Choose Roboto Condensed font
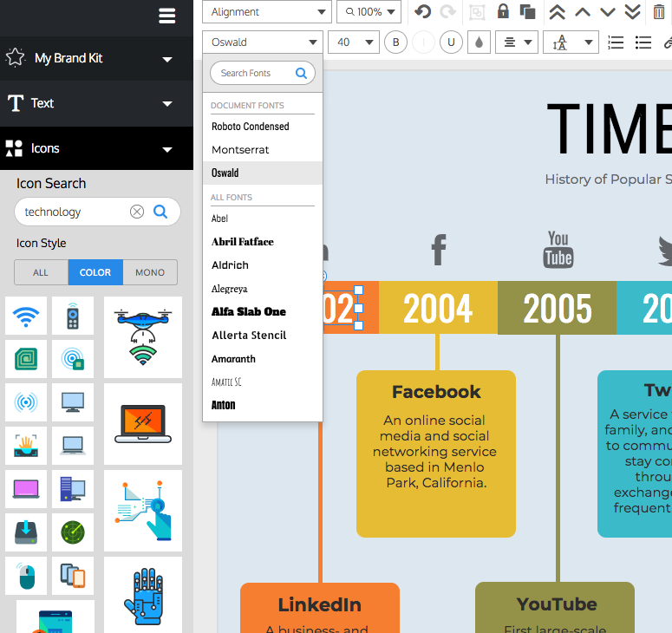 click(262, 127)
